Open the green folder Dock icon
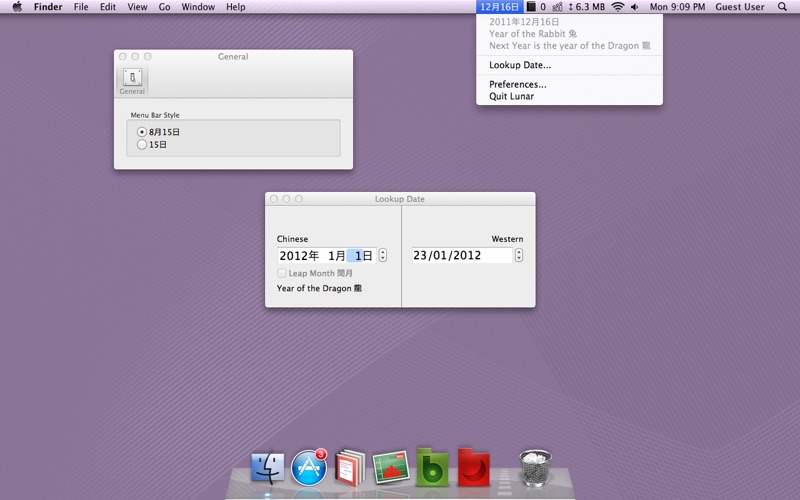Viewport: 800px width, 500px height. (x=432, y=467)
